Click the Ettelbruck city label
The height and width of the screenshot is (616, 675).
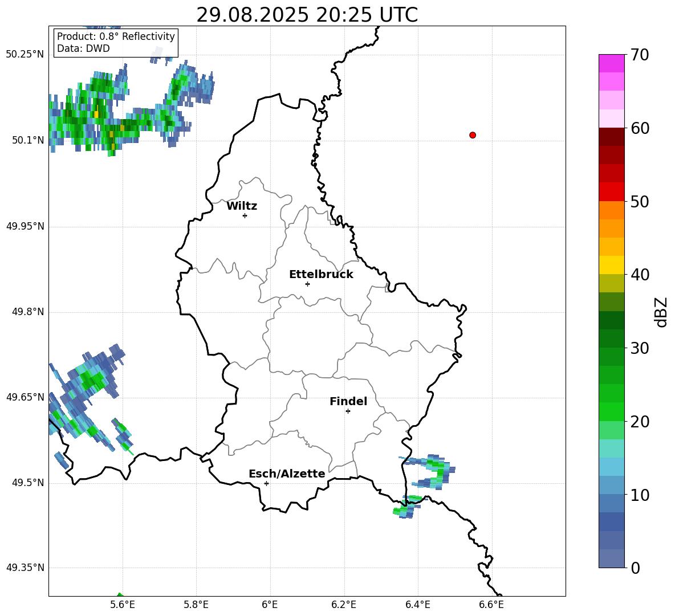321,275
